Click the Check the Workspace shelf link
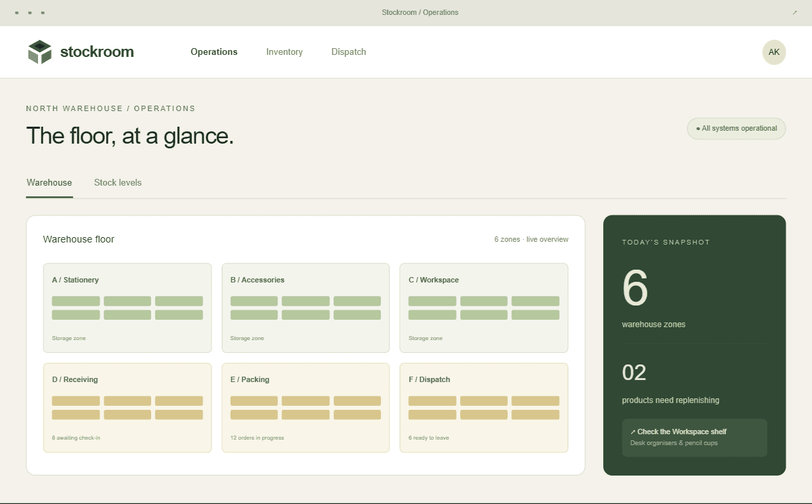The width and height of the screenshot is (812, 504). [695, 437]
